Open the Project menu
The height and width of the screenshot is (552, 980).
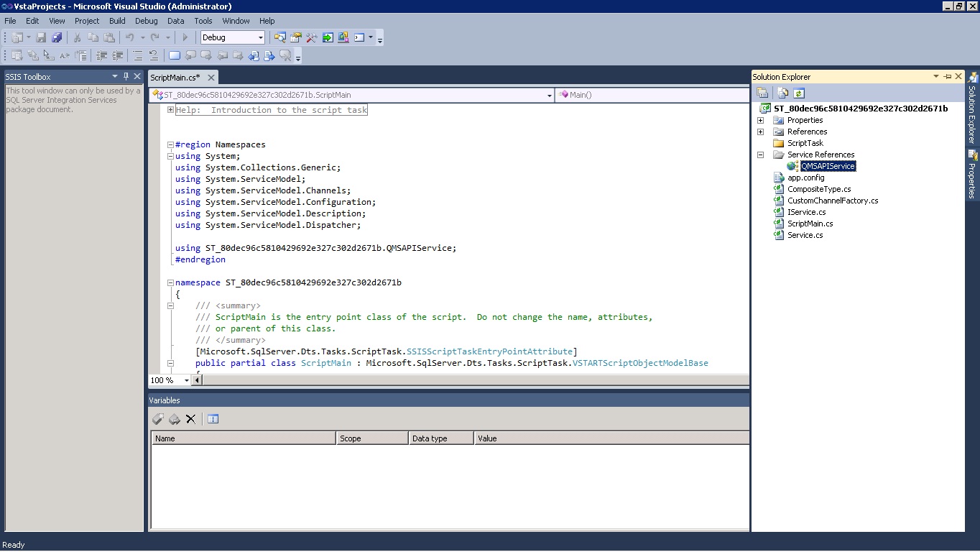pos(87,21)
